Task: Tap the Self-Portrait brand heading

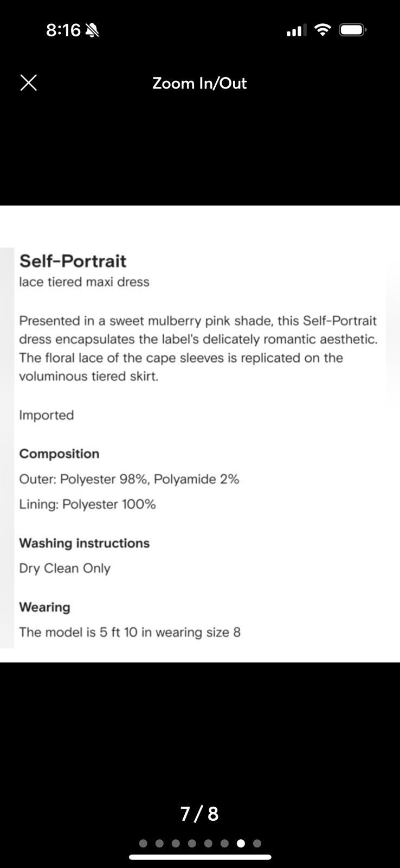Action: (73, 261)
